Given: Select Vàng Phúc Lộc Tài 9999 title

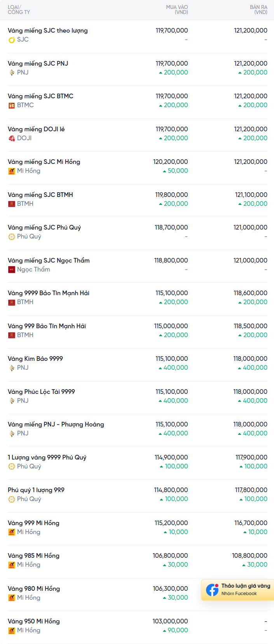Looking at the screenshot, I should 41,392.
